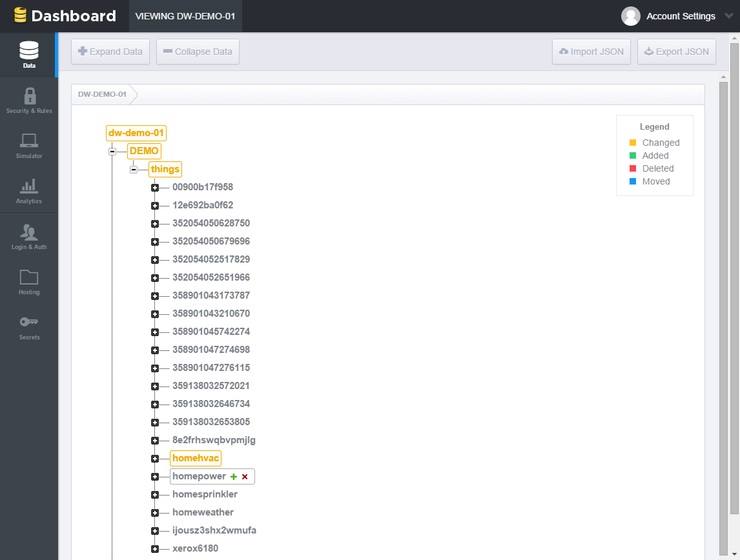Open Login & Auth users icon
Image resolution: width=740 pixels, height=560 pixels.
(29, 233)
